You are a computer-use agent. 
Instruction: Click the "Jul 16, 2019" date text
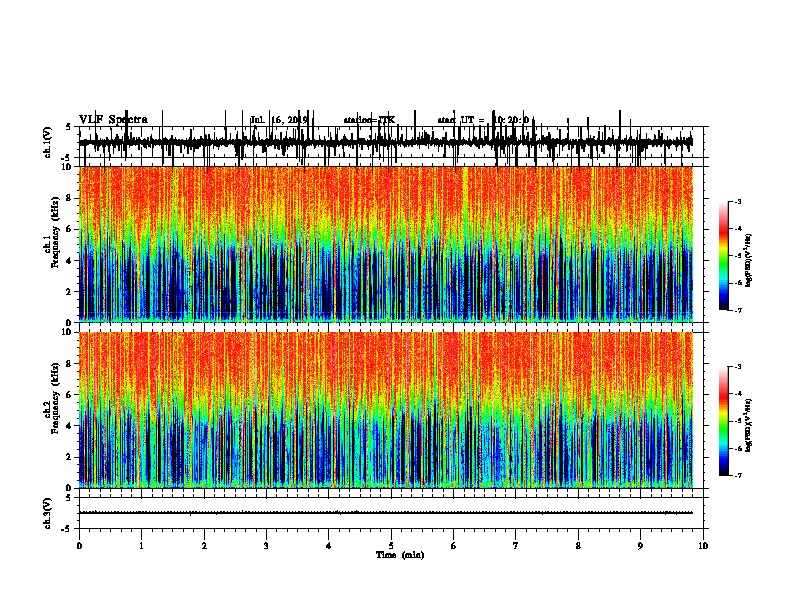(x=279, y=120)
